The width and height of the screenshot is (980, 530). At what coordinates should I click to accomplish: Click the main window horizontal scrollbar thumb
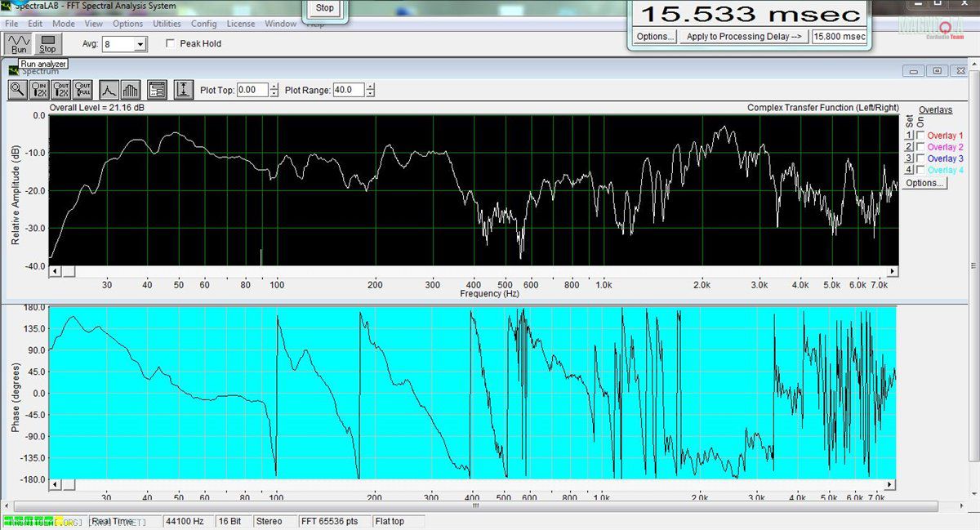[x=476, y=506]
